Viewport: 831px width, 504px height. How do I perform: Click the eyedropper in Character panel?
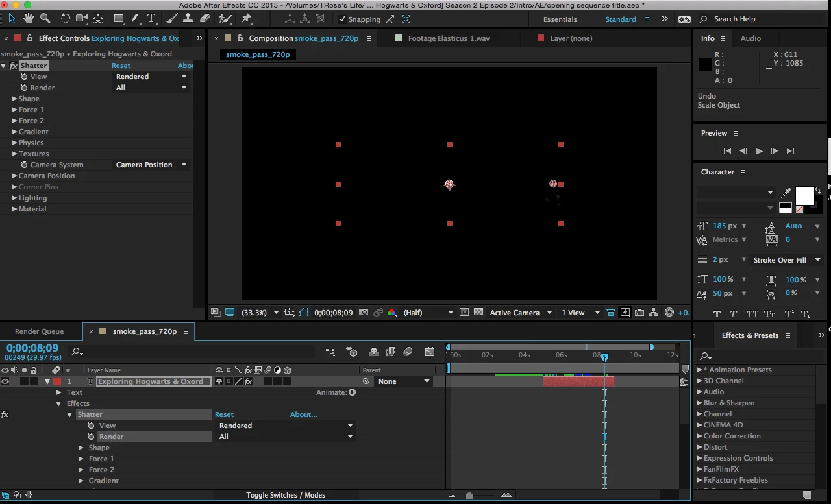(x=786, y=193)
